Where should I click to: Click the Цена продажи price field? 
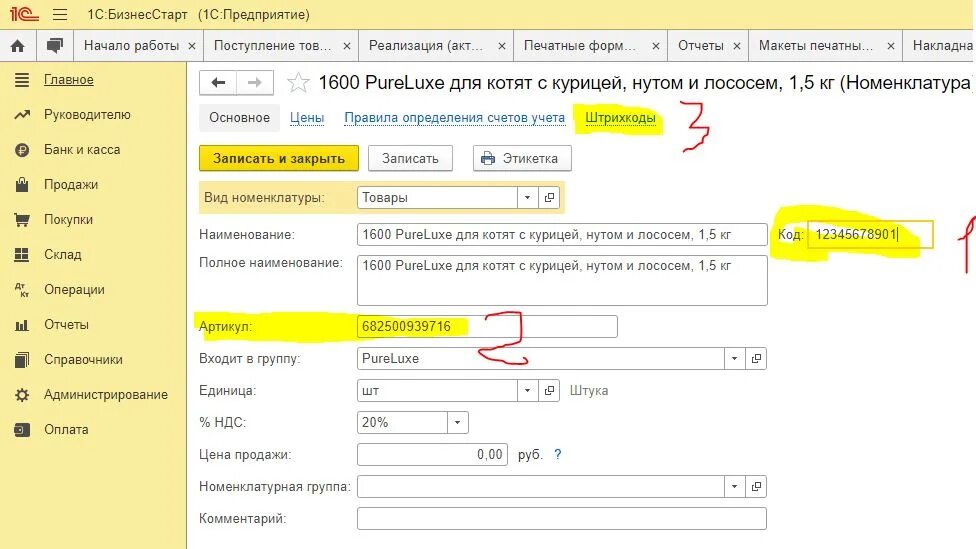(432, 454)
